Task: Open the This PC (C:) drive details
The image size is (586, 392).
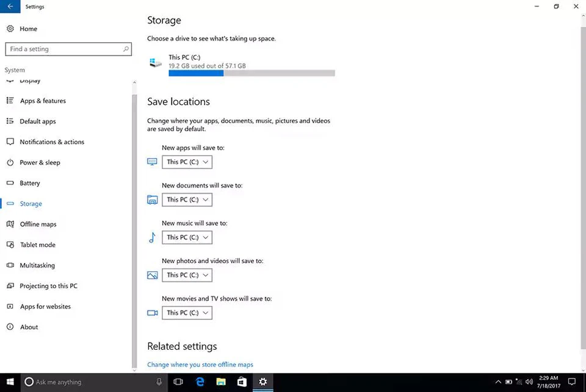Action: (x=241, y=65)
